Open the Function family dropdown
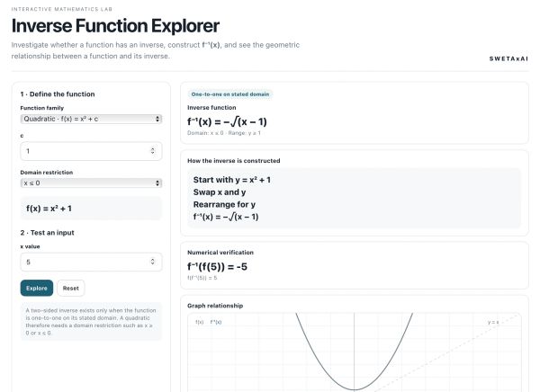This screenshot has height=392, width=540. click(91, 119)
